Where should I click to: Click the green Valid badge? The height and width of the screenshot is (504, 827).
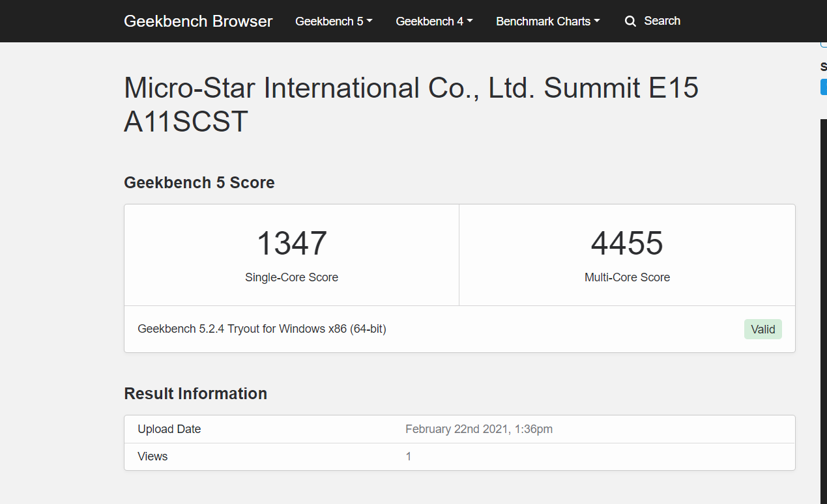pyautogui.click(x=763, y=329)
